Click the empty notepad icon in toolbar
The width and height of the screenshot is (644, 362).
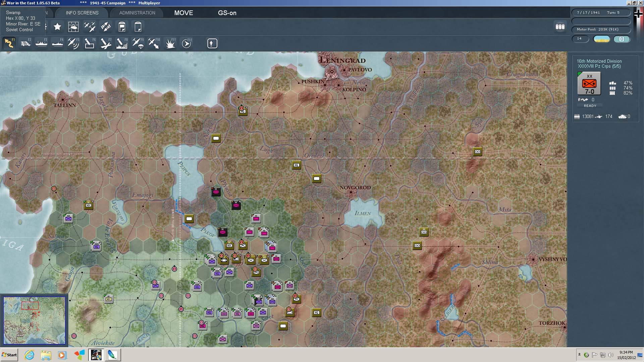tap(138, 26)
